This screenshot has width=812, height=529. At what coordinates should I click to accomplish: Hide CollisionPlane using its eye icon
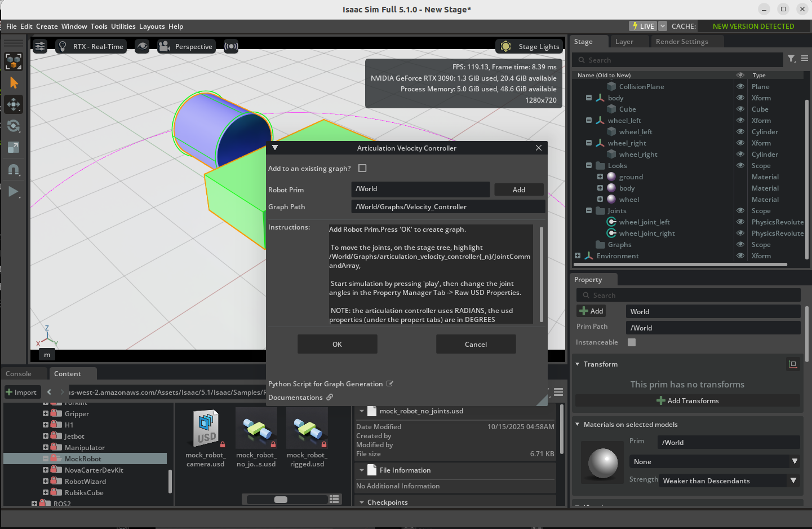740,87
